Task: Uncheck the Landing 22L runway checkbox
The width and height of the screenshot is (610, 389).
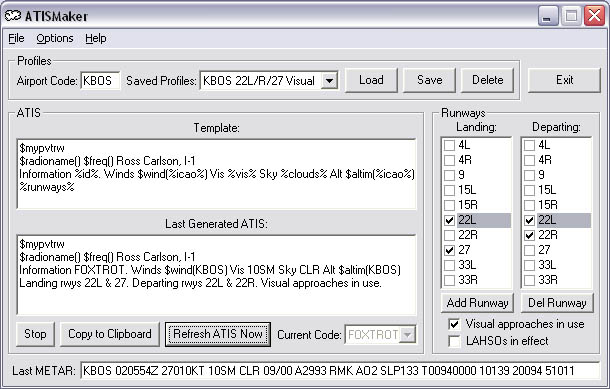Action: (449, 220)
